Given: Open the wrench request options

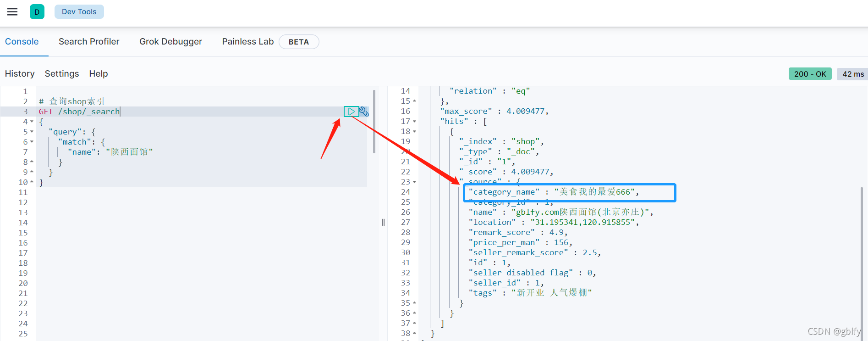Looking at the screenshot, I should pos(364,112).
